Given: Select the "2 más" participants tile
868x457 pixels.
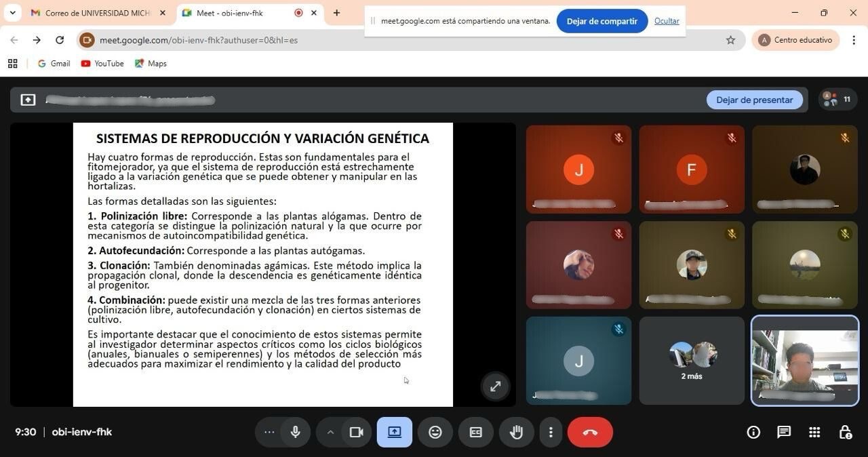Looking at the screenshot, I should (692, 361).
